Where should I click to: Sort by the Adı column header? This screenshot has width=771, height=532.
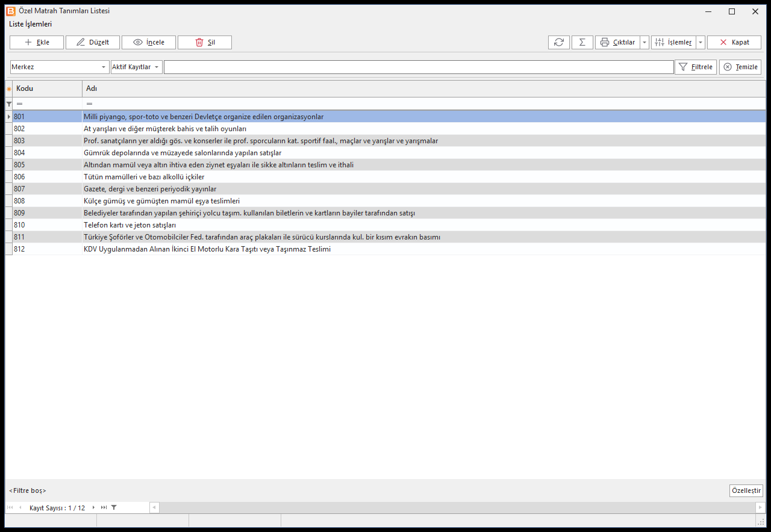[x=423, y=88]
